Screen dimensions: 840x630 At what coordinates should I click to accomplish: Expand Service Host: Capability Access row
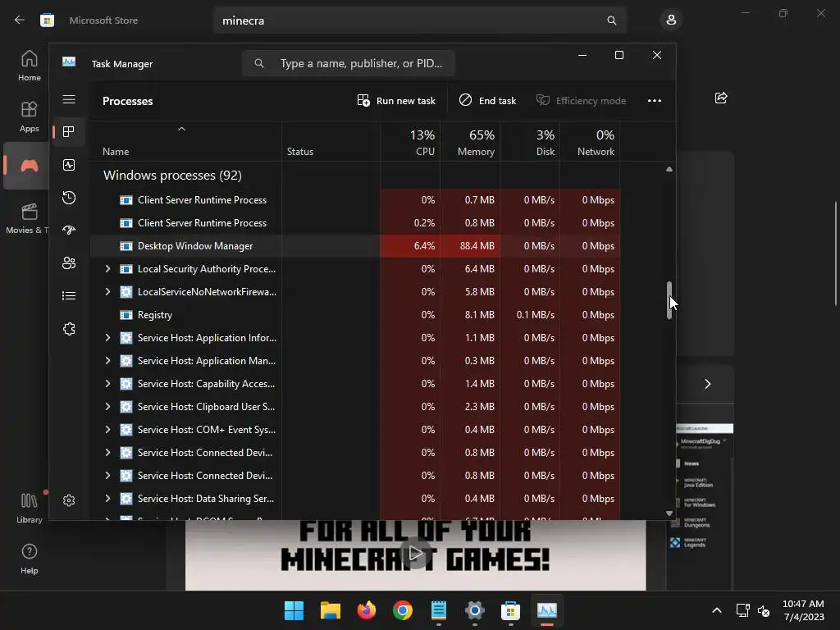coord(107,384)
